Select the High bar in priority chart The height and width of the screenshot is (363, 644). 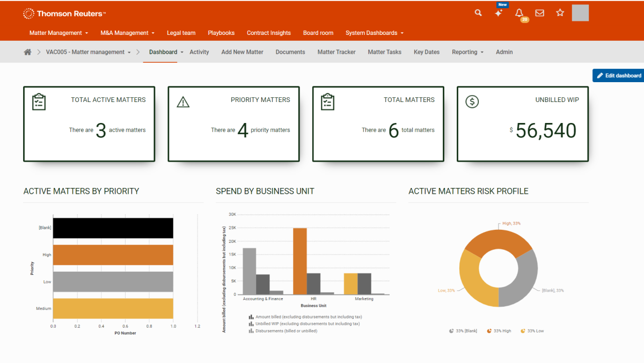pos(113,254)
